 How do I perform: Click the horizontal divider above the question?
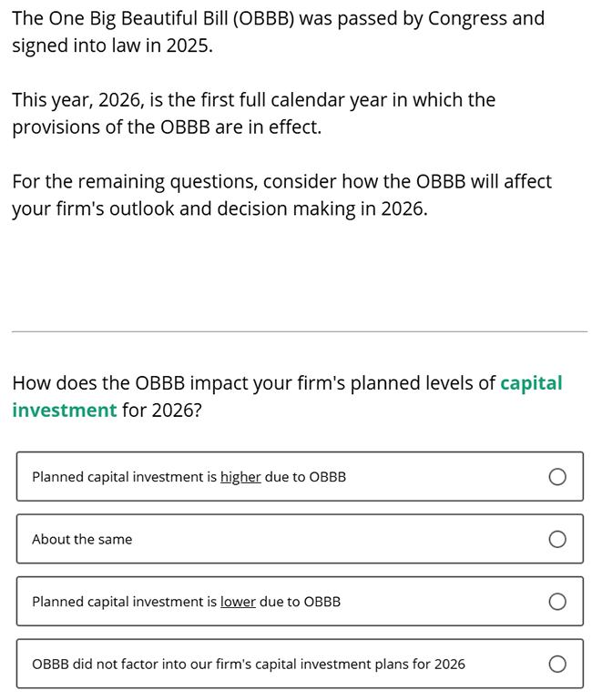tap(299, 331)
